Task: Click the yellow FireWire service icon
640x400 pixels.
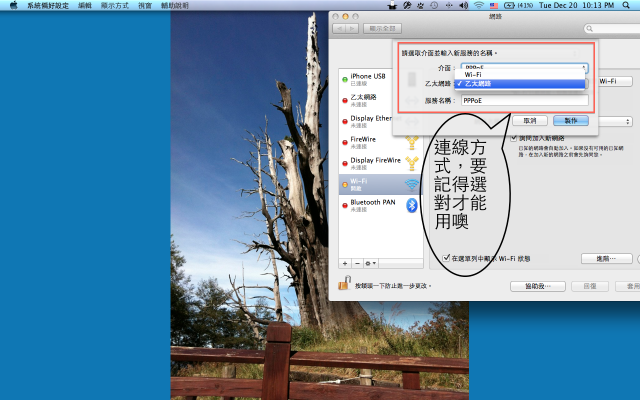Action: [x=412, y=142]
